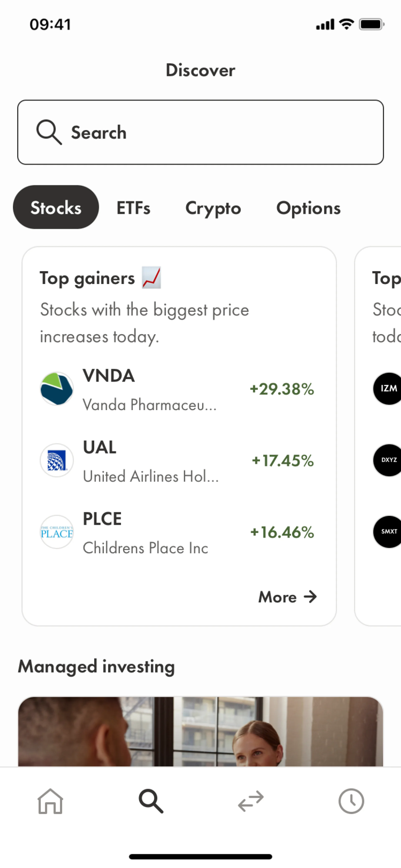Open the VNDA stock row

tap(179, 389)
